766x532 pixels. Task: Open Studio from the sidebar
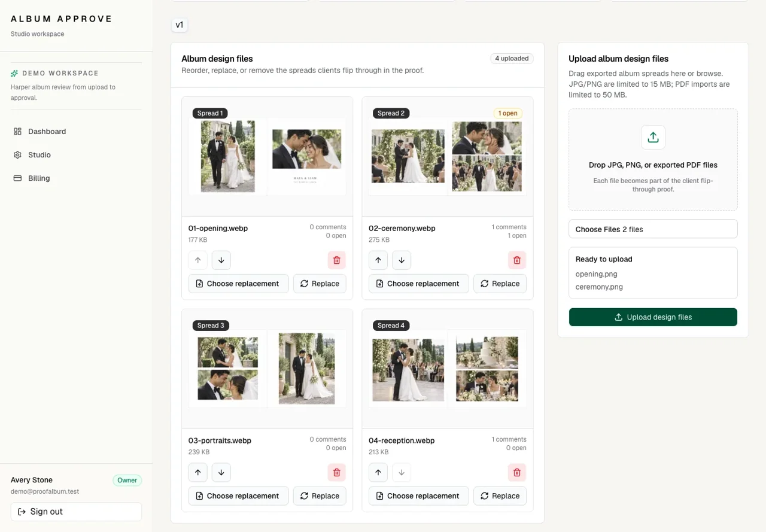(76, 155)
